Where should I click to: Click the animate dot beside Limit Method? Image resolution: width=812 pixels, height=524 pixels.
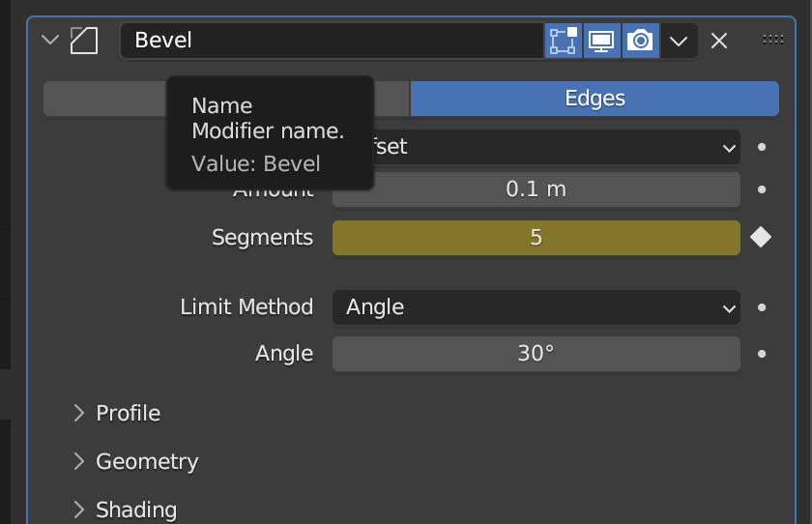coord(762,307)
